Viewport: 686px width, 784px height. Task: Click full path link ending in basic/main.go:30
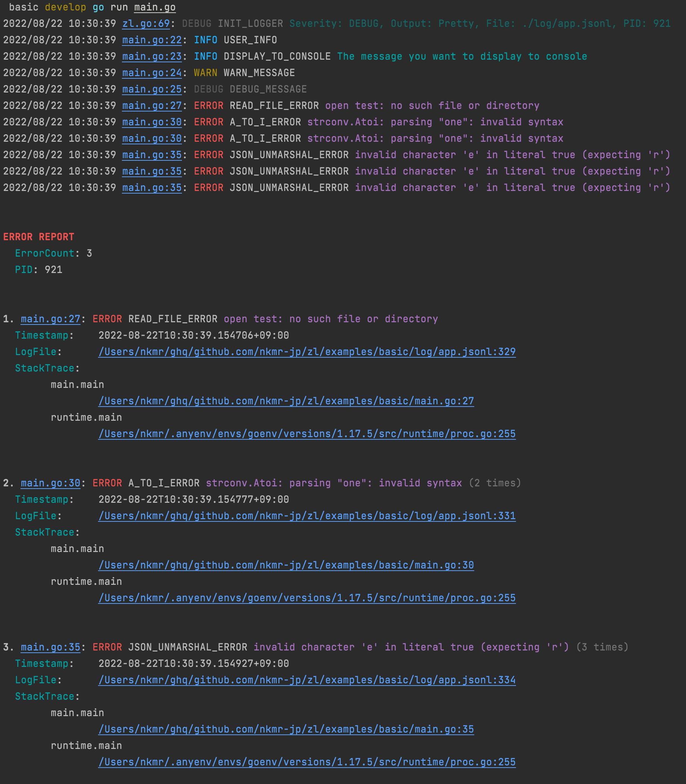tap(286, 565)
